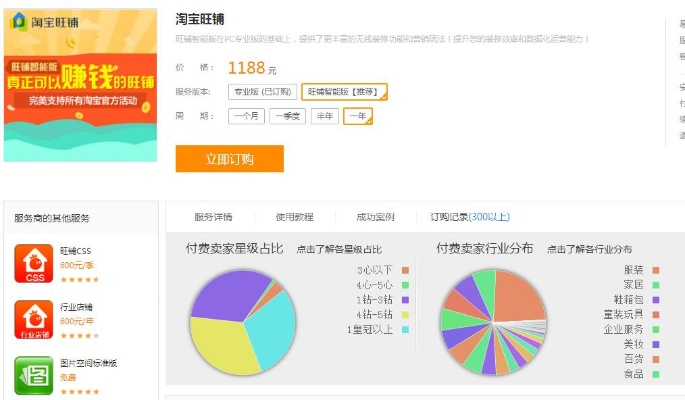Open the 行业店铺 service icon
This screenshot has height=400, width=685.
[34, 320]
